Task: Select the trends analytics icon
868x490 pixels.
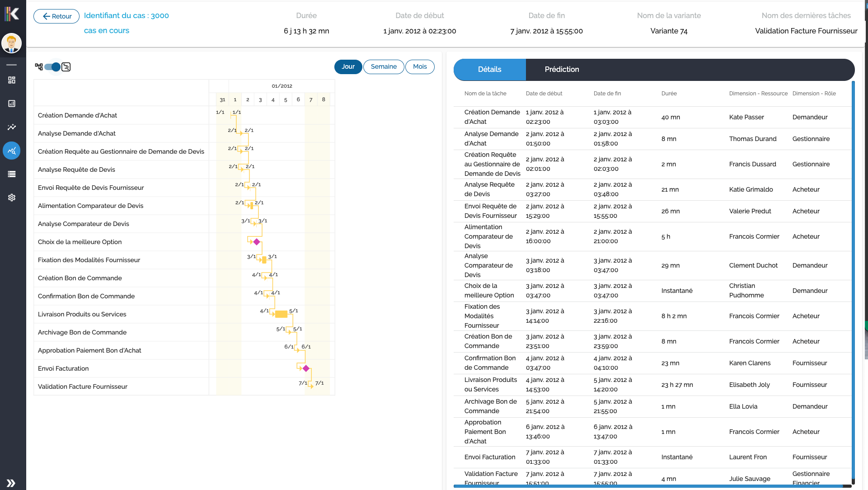Action: [12, 127]
